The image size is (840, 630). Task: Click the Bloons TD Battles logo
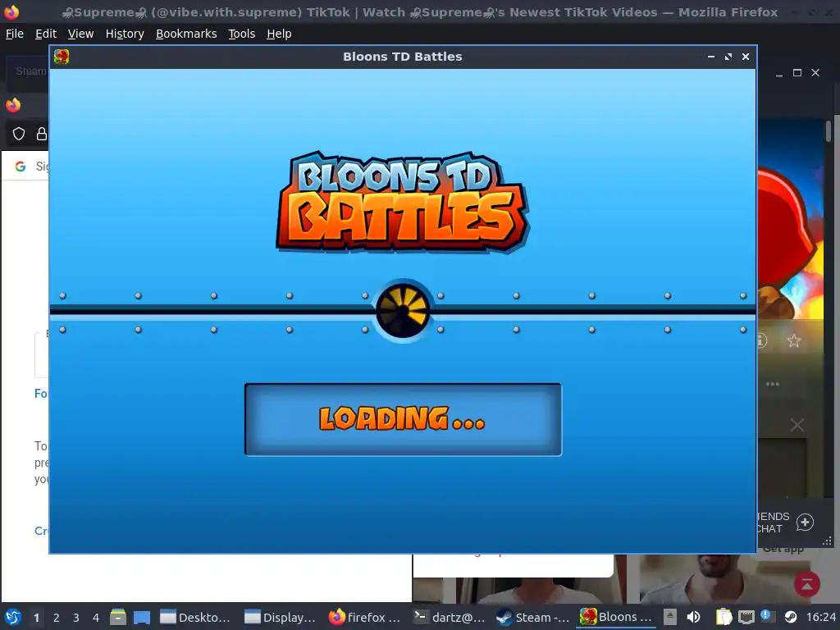coord(403,202)
